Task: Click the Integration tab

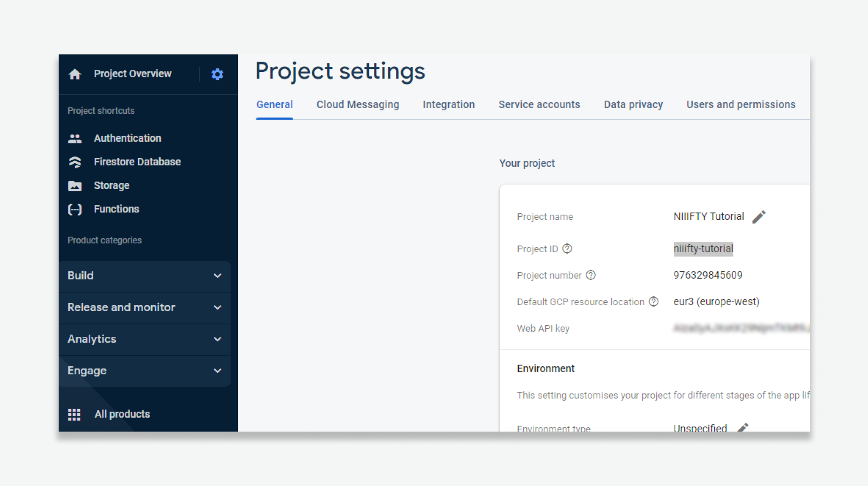Action: click(449, 104)
